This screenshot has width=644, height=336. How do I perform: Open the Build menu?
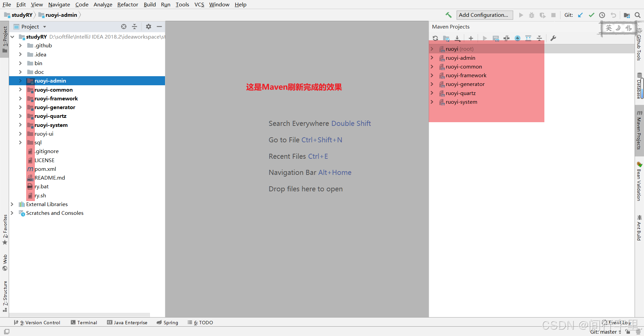(150, 4)
